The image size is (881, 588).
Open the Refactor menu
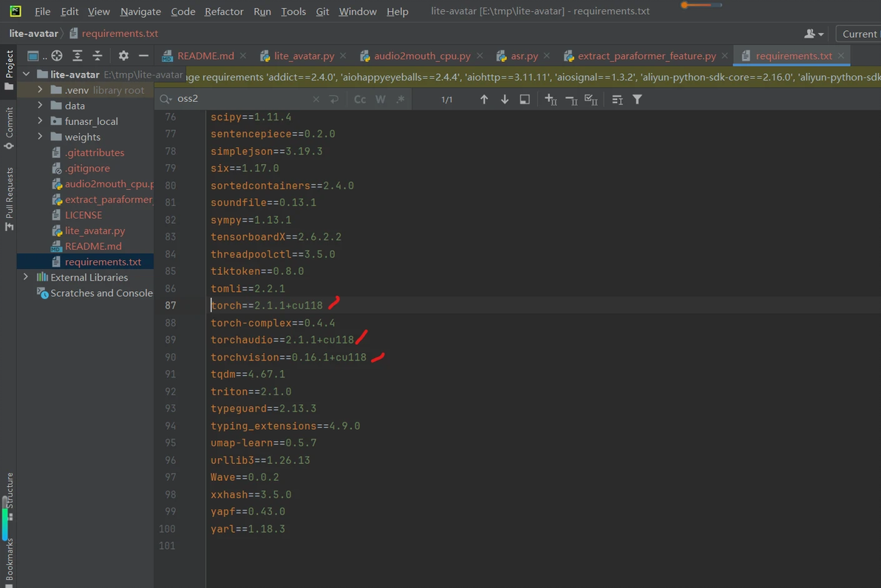click(x=223, y=11)
